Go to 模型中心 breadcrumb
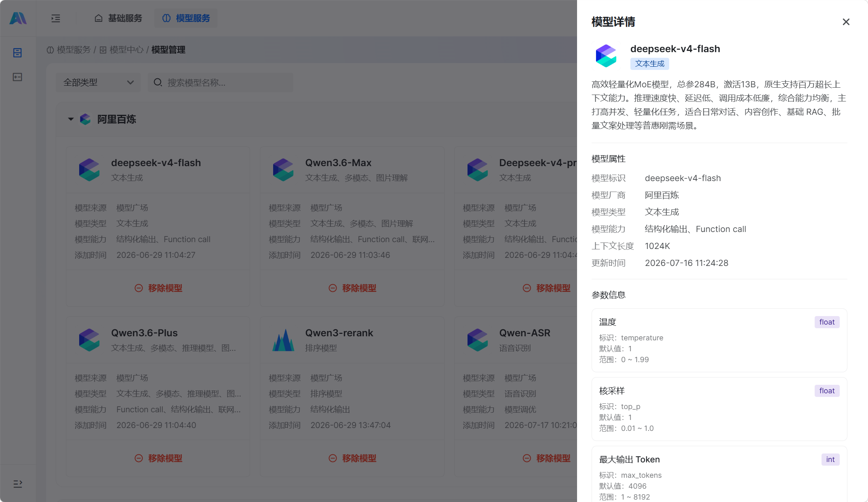Viewport: 868px width, 502px height. (x=122, y=50)
